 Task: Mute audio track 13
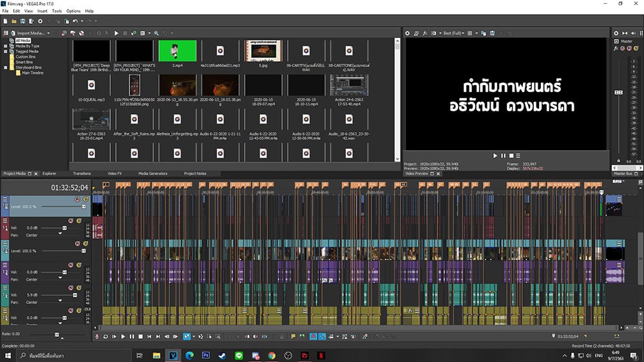[71, 265]
